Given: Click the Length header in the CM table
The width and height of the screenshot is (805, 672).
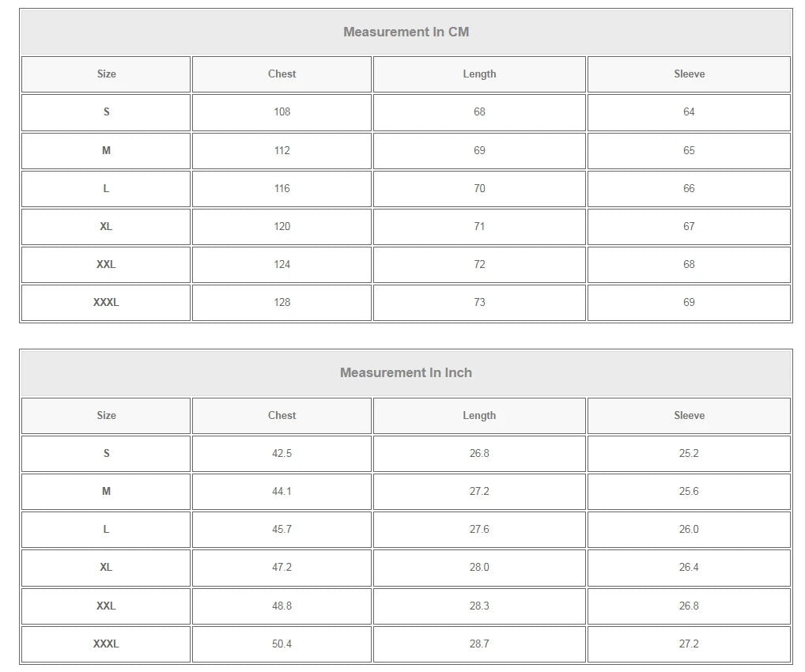Looking at the screenshot, I should coord(479,74).
